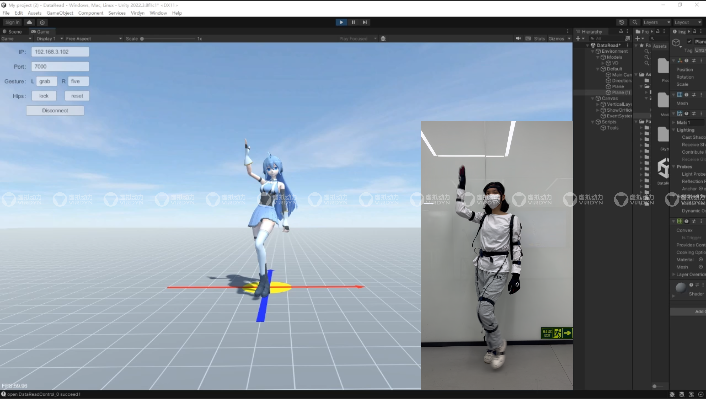Toggle the Project panel lock icon
The height and width of the screenshot is (399, 706).
(x=658, y=32)
